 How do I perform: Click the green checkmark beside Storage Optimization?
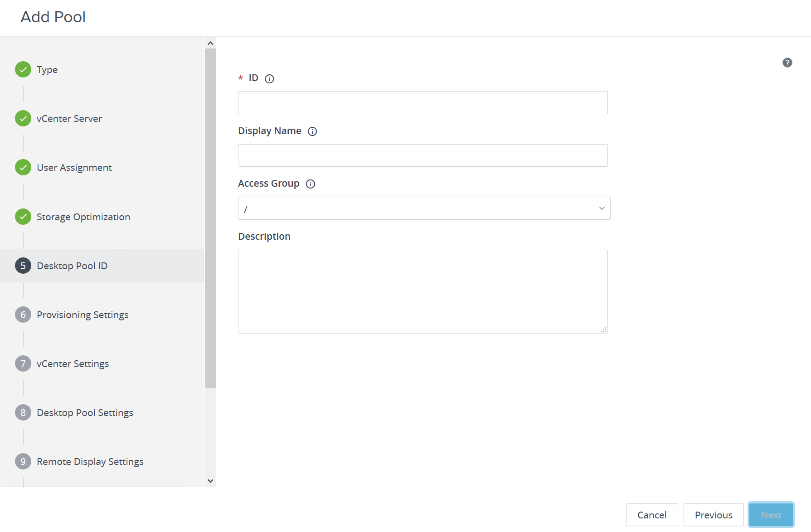click(x=23, y=217)
